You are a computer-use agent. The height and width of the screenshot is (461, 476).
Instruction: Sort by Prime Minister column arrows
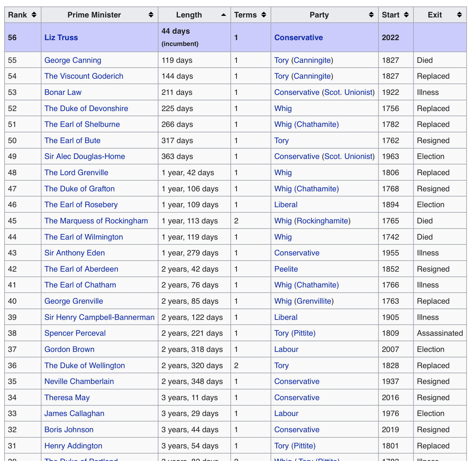(x=151, y=15)
